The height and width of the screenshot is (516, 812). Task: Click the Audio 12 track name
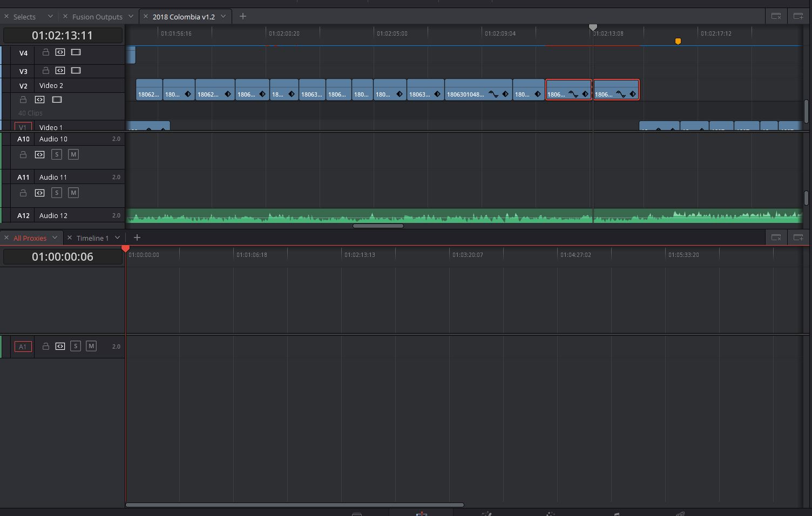click(53, 215)
